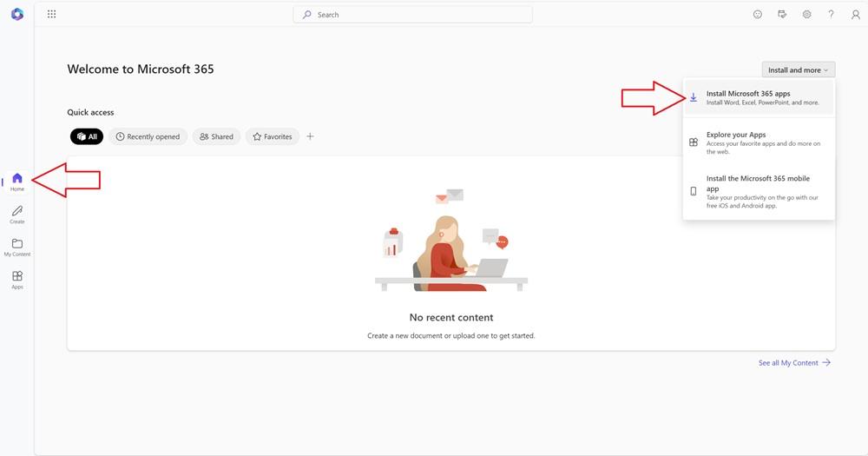Click the Microsoft 365 Copilot logo
The width and height of the screenshot is (868, 456).
point(16,15)
